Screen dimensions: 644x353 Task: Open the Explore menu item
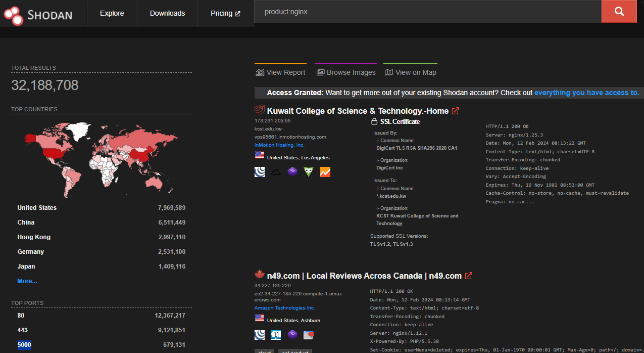point(112,13)
